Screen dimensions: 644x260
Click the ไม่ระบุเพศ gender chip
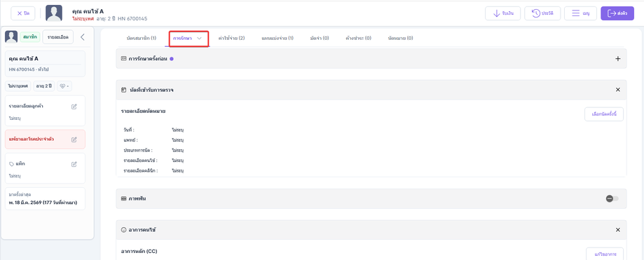click(x=18, y=86)
